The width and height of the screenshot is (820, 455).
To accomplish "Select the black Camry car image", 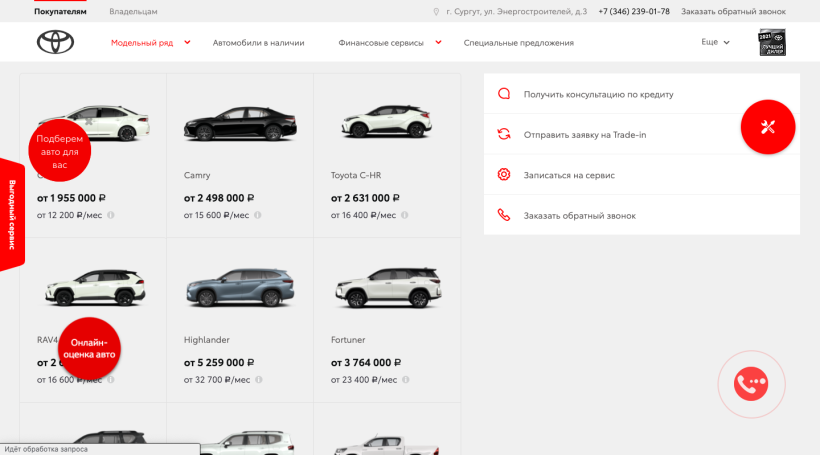I will point(240,122).
